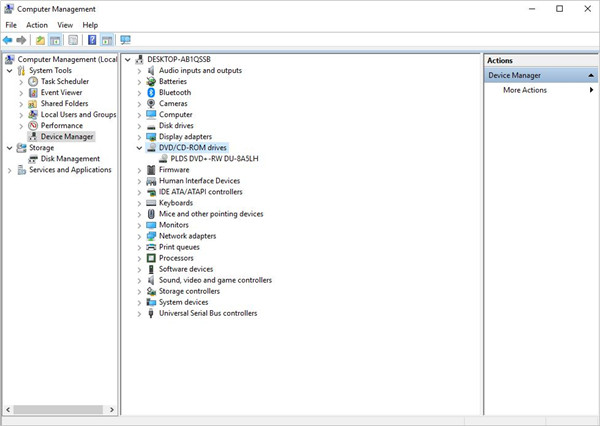Collapse the DVD/CD-ROM drives node

(x=139, y=147)
